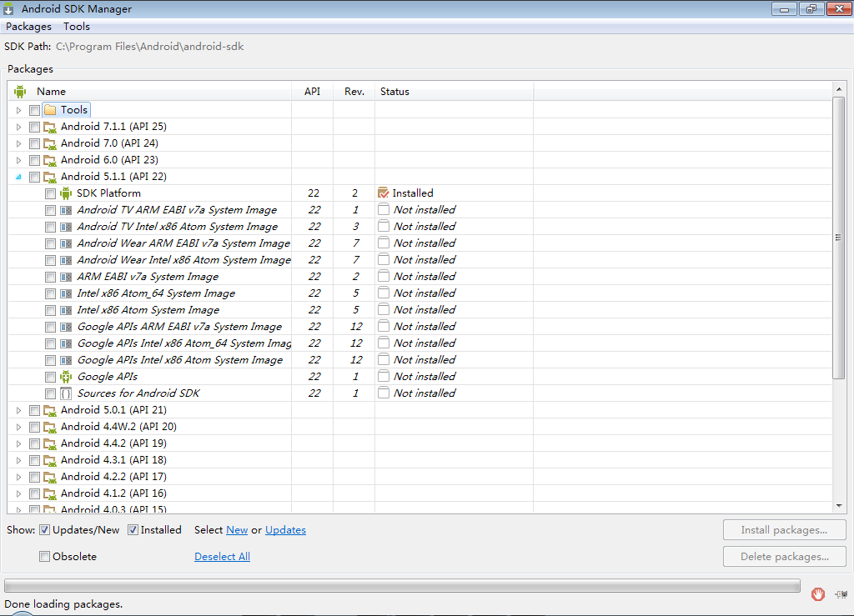Click the Android Wear ARM EABI v7a image icon
854x616 pixels.
(66, 243)
